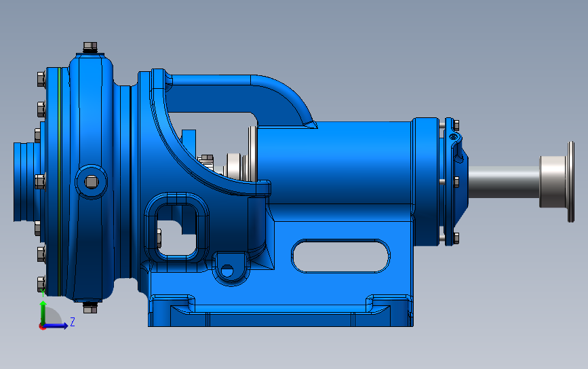Click the blue Z axis arrow of triad
This screenshot has width=588, height=369.
click(56, 326)
